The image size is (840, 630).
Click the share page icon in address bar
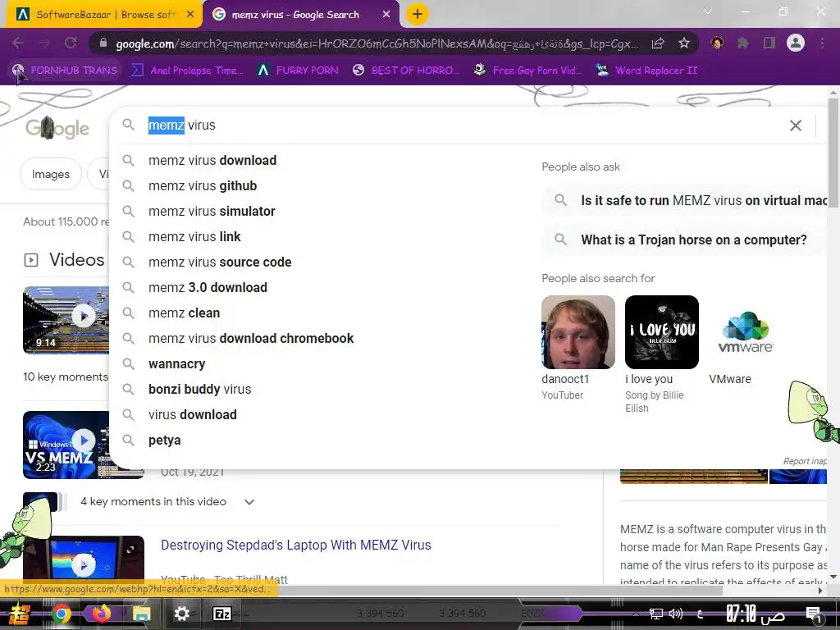pos(658,43)
